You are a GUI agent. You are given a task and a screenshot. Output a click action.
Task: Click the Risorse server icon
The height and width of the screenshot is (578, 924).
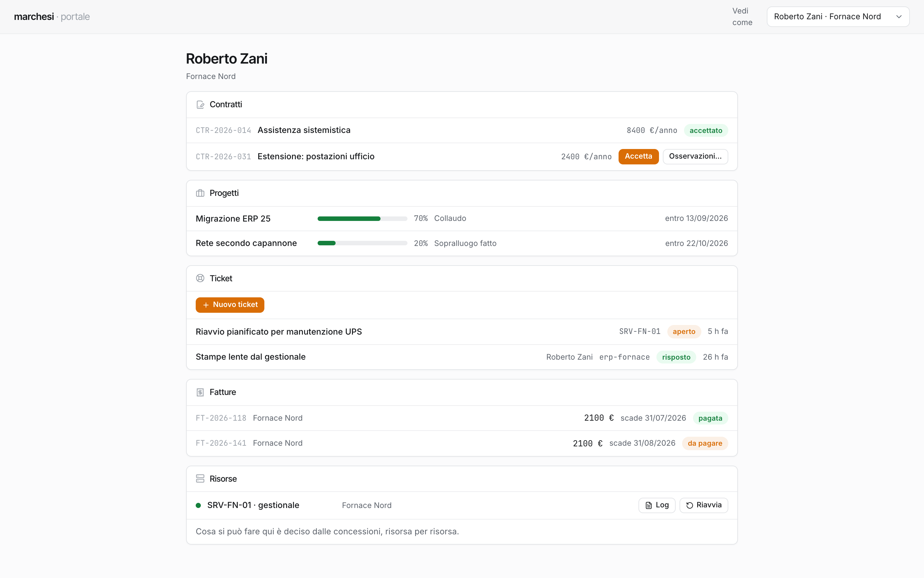pos(200,478)
